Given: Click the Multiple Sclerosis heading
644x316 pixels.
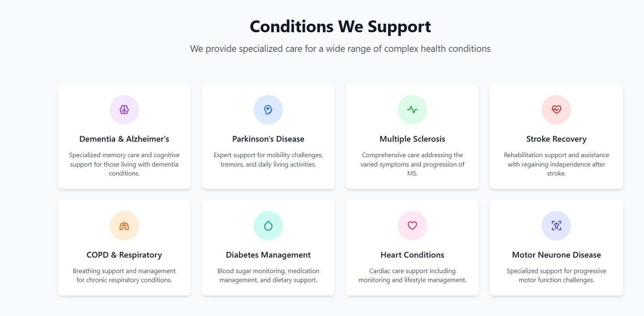Looking at the screenshot, I should tap(412, 139).
